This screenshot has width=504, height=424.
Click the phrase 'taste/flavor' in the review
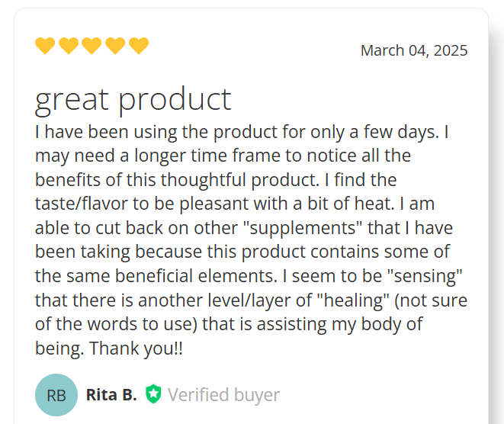click(82, 204)
